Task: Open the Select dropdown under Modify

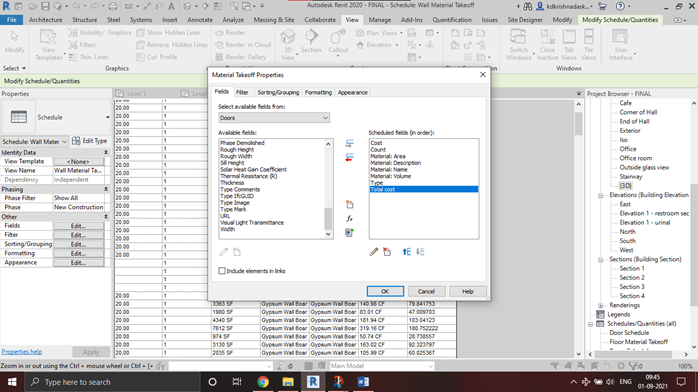Action: coord(14,68)
